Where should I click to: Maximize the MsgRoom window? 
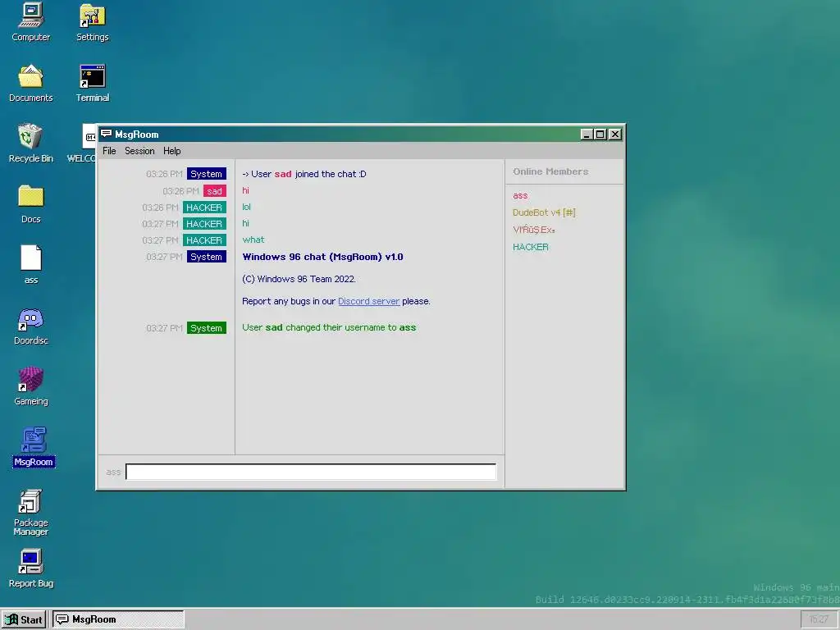600,135
